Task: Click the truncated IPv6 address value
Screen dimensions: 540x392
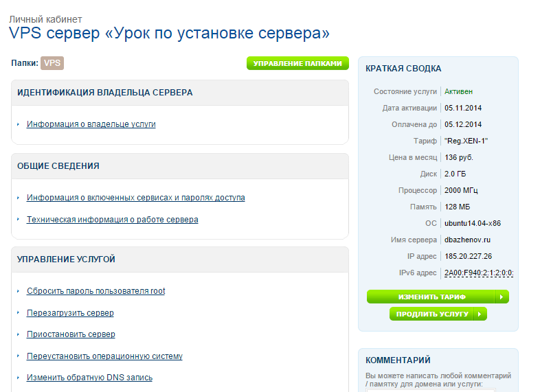Action: click(479, 273)
